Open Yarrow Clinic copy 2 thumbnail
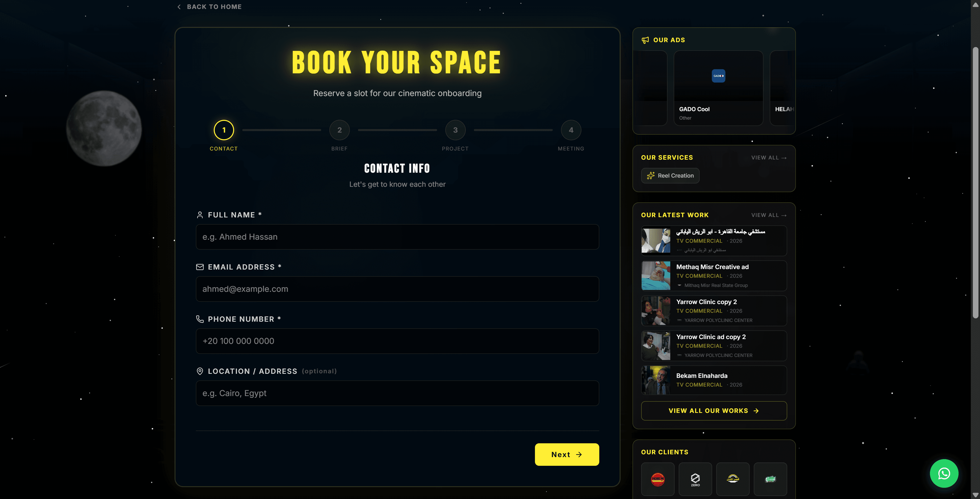Screen dimensions: 980x499 point(656,311)
